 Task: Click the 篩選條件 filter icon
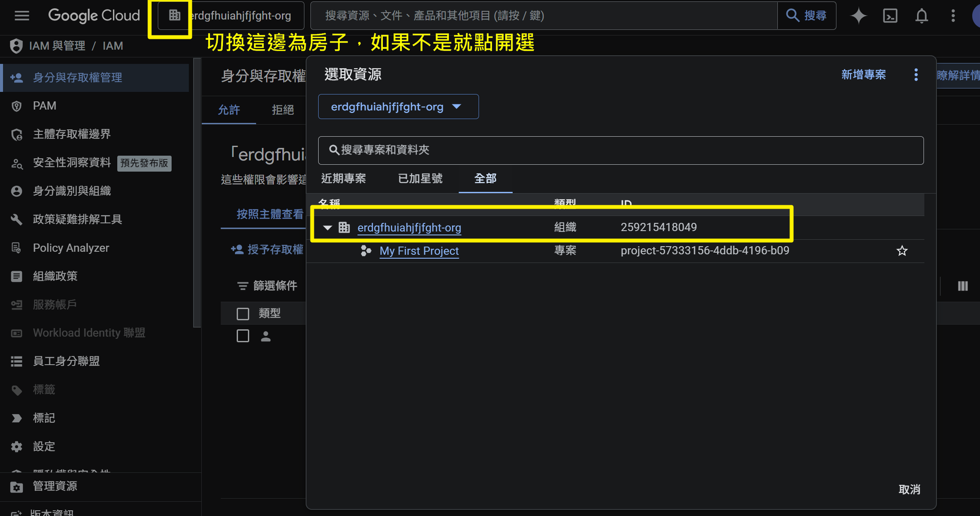click(243, 286)
